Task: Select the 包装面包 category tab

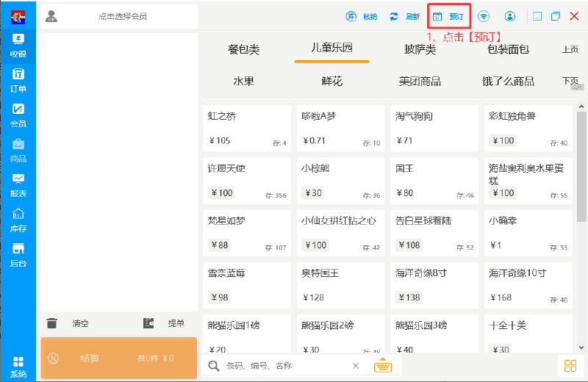Action: point(508,49)
